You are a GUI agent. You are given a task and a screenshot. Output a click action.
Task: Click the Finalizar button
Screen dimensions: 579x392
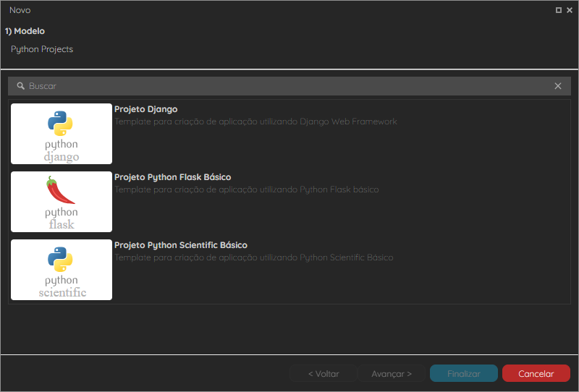(x=464, y=373)
